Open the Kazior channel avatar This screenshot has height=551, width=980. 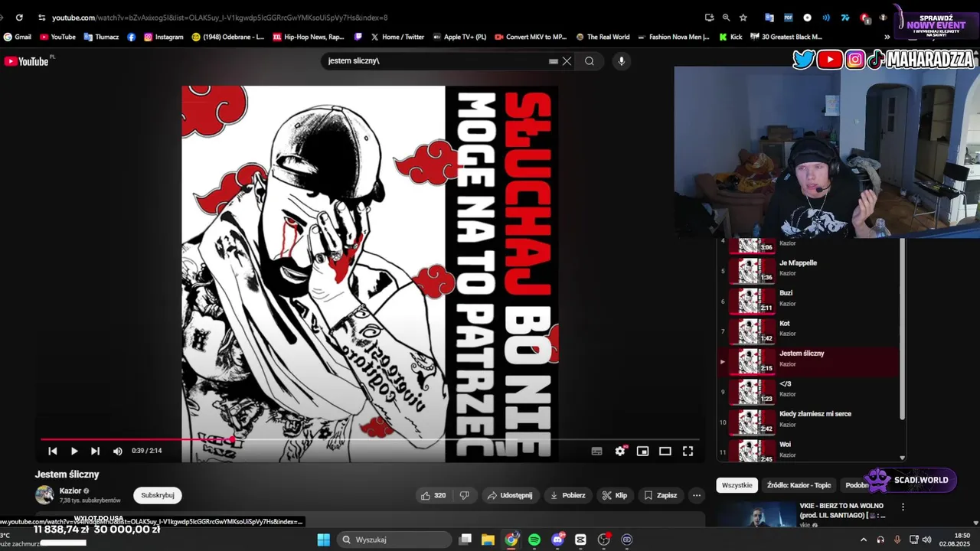pyautogui.click(x=44, y=494)
